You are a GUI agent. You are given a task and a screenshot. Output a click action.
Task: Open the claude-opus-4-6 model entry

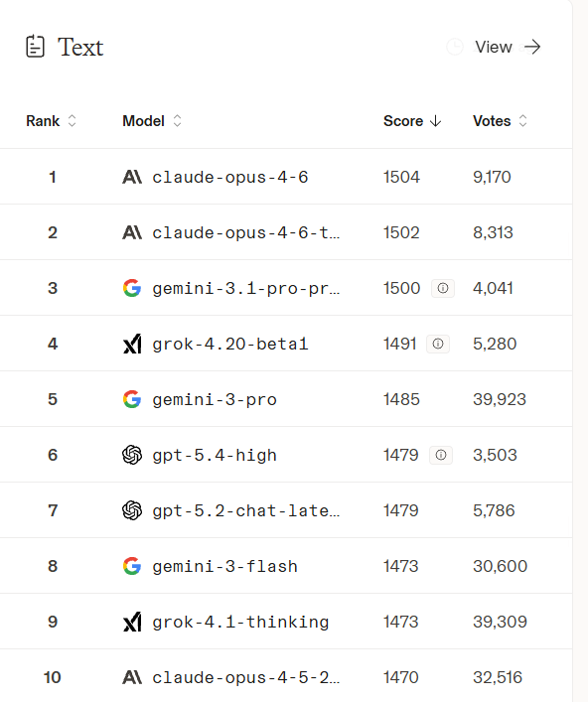[x=230, y=177]
